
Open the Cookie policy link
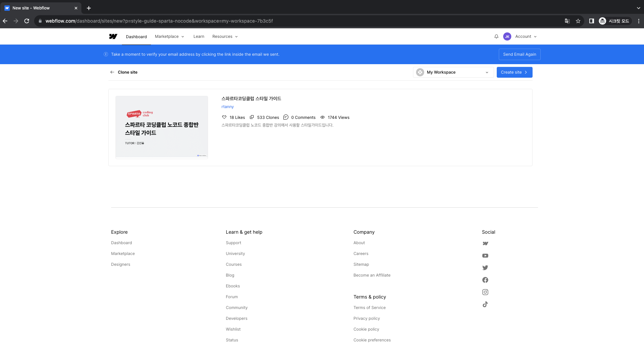click(x=366, y=329)
